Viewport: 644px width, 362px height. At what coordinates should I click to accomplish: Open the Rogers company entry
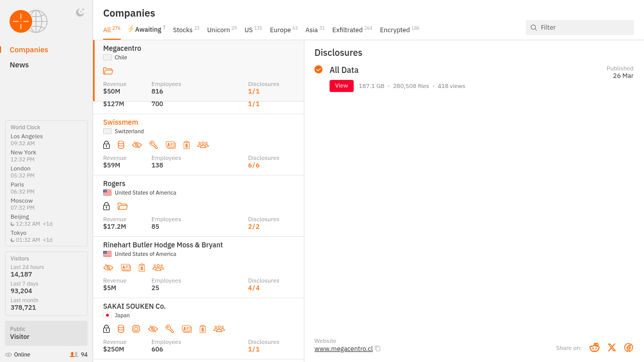click(199, 206)
